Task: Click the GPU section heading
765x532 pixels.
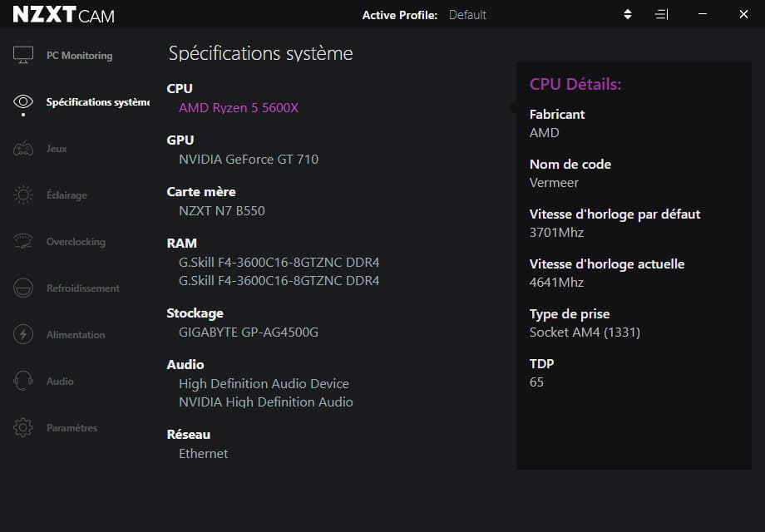Action: click(x=180, y=140)
